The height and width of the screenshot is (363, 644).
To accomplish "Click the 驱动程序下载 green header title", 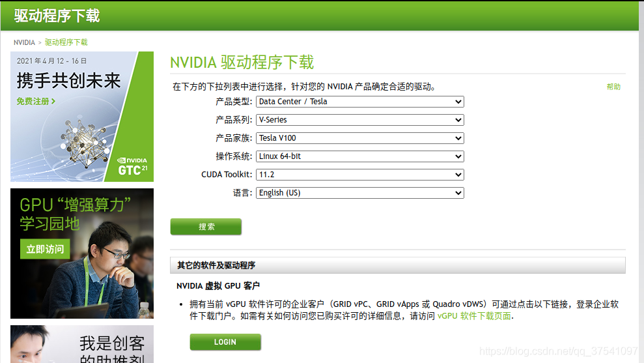I will pyautogui.click(x=57, y=16).
